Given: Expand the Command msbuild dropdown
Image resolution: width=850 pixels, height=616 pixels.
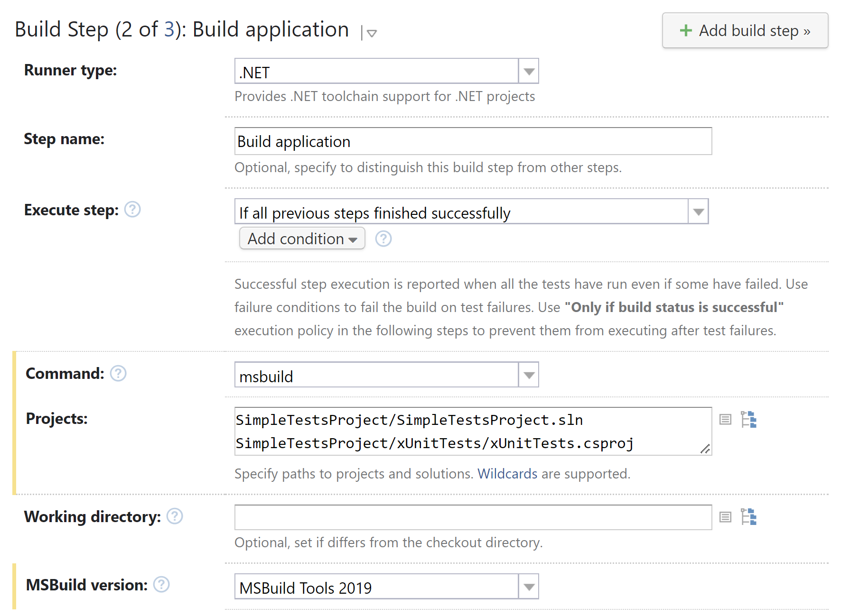Looking at the screenshot, I should click(x=528, y=375).
